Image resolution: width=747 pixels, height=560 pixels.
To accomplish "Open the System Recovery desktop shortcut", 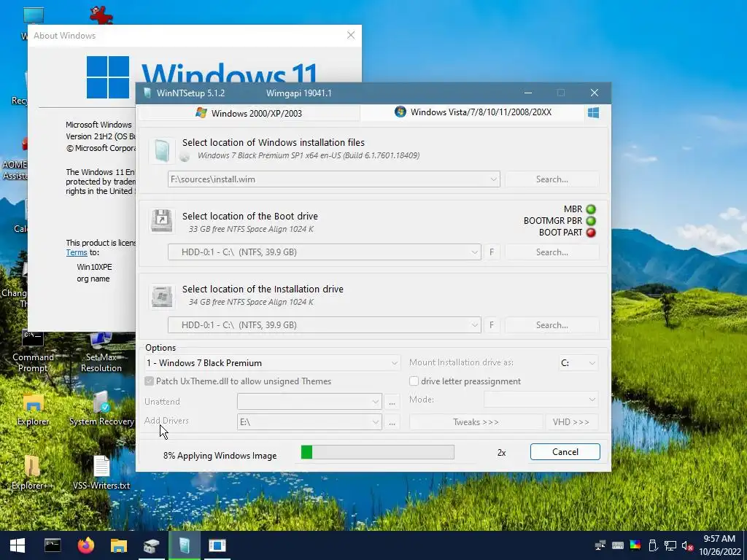I will (x=101, y=408).
